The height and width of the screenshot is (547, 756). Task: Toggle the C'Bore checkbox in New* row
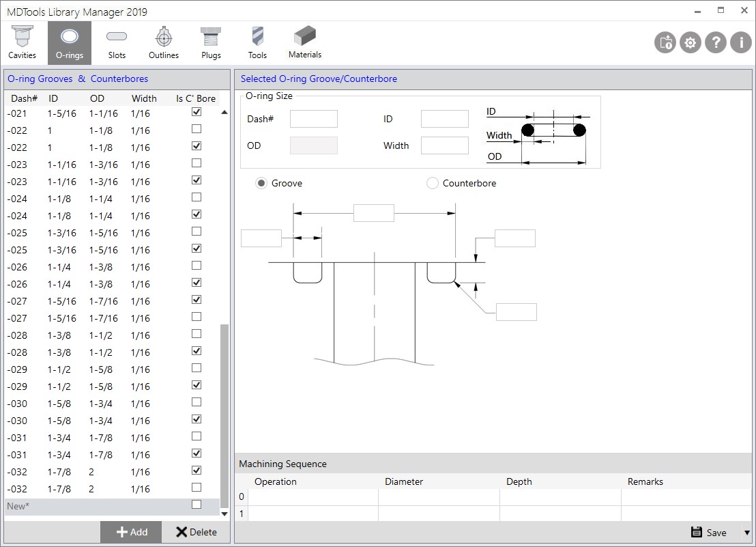197,505
